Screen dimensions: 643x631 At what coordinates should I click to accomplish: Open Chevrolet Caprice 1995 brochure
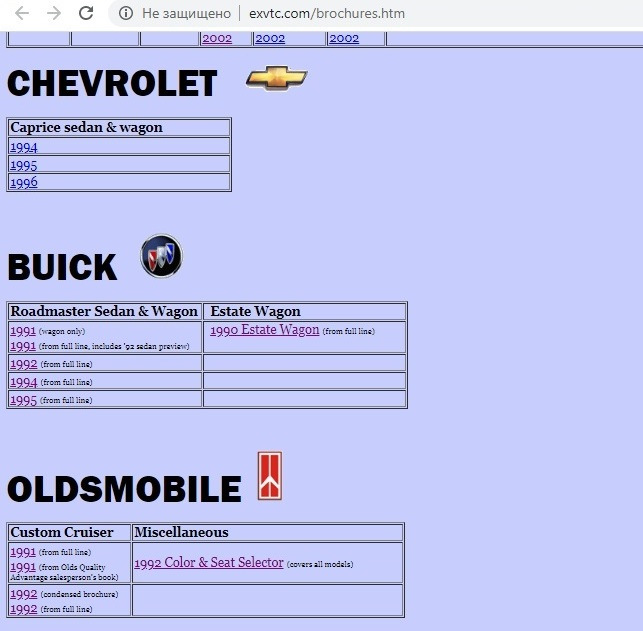coord(24,165)
